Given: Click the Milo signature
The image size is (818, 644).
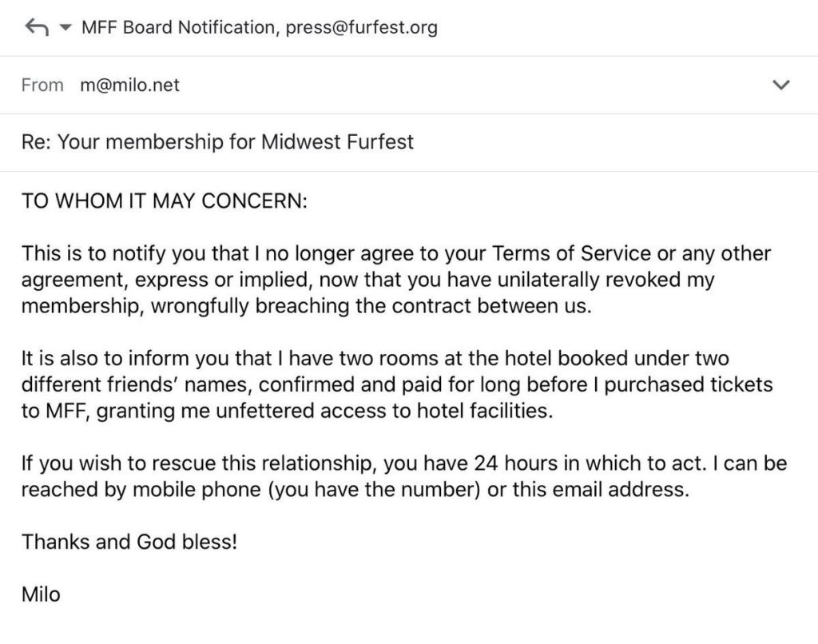Looking at the screenshot, I should (41, 594).
